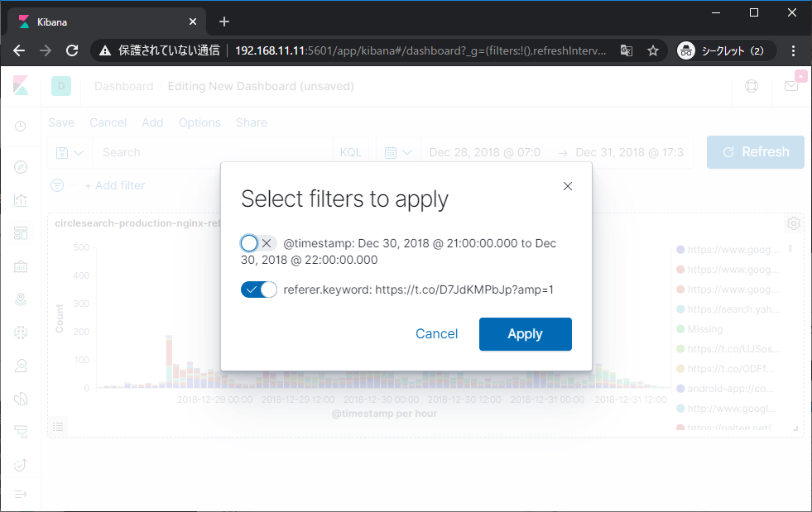Open the Visualize chart icon in sidebar
The height and width of the screenshot is (512, 812).
point(21,200)
